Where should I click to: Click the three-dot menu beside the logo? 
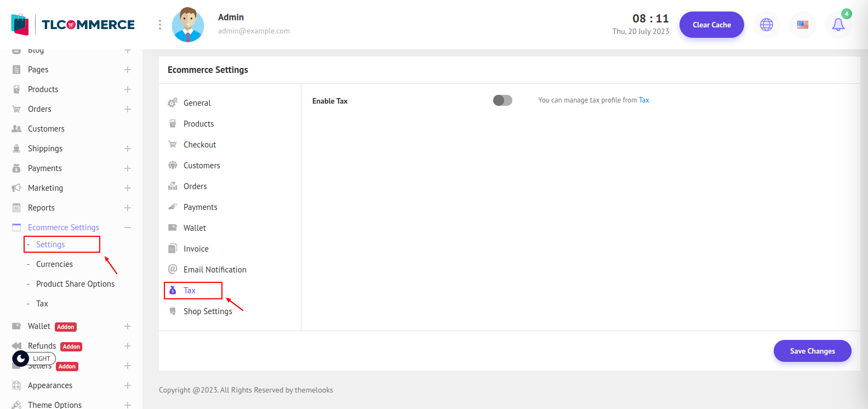pyautogui.click(x=159, y=25)
